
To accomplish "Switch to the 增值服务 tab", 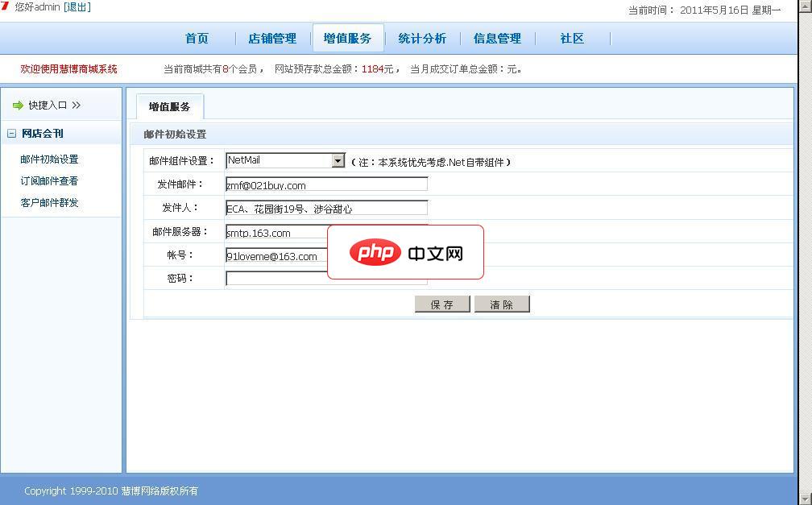I will click(169, 106).
